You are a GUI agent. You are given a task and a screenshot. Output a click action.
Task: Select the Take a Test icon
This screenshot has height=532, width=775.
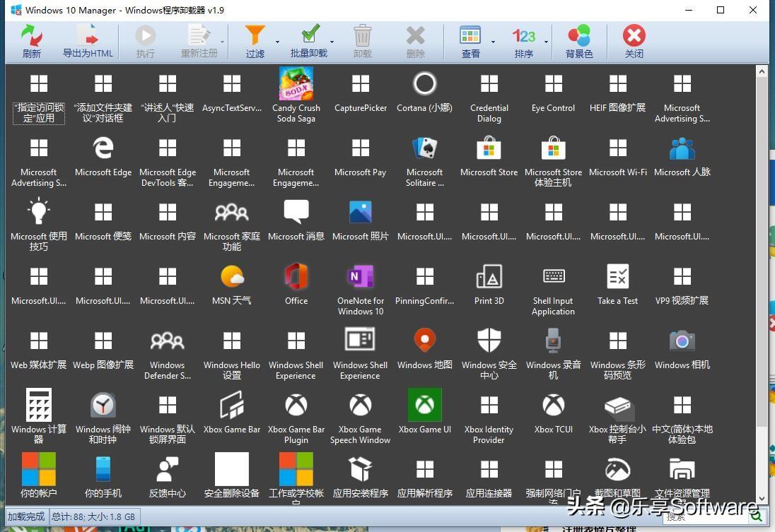tap(618, 276)
